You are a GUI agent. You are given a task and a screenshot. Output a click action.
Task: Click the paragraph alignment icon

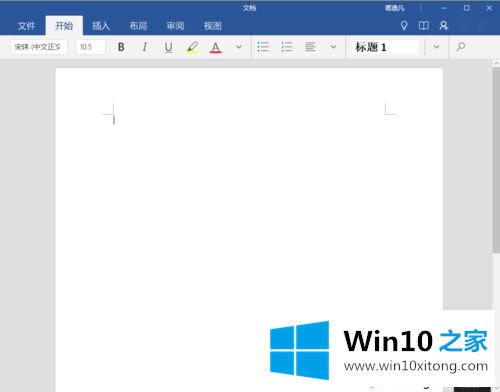pyautogui.click(x=310, y=47)
